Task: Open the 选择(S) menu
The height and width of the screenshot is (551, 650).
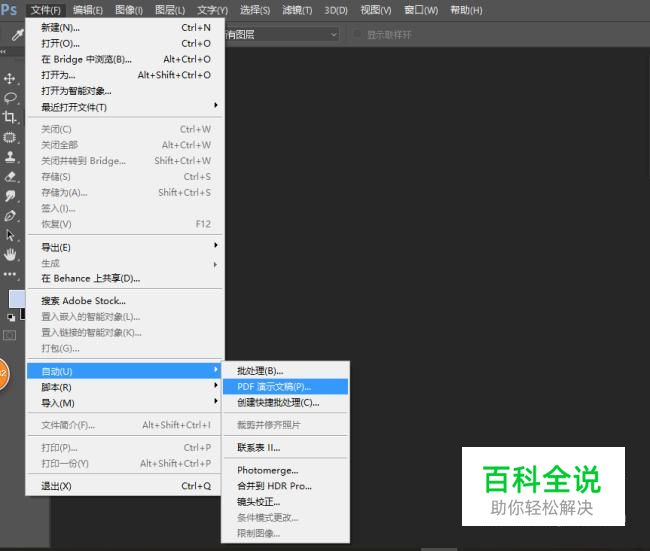Action: coord(255,10)
